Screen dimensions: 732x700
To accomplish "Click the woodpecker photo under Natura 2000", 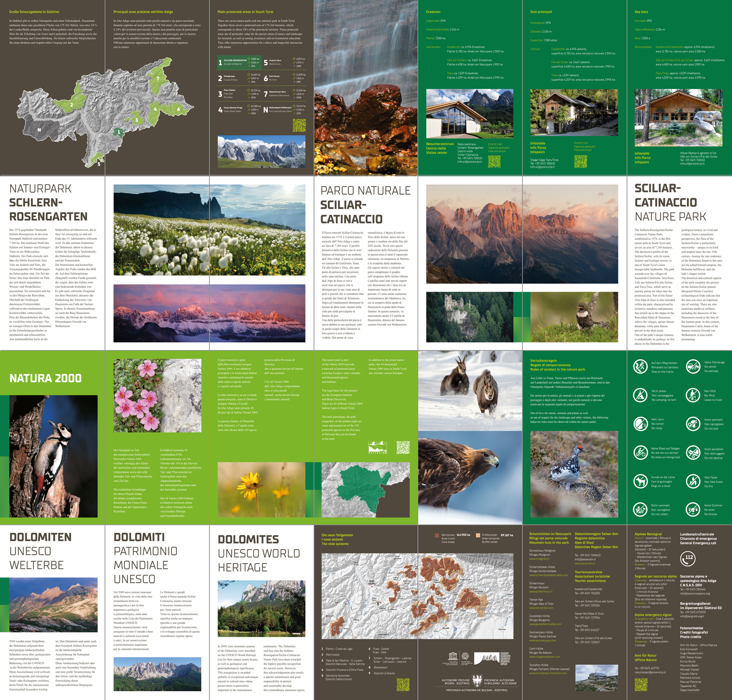I will 53,456.
